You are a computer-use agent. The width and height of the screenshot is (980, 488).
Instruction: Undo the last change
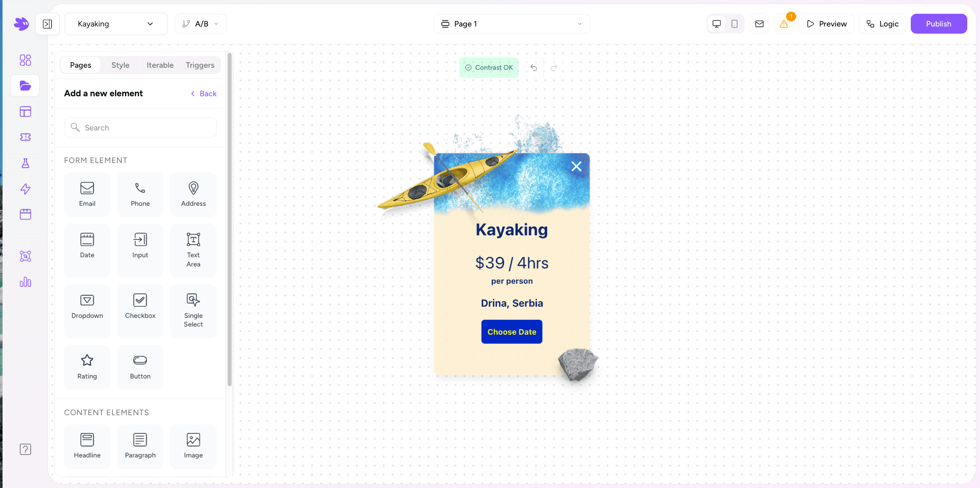pos(534,68)
